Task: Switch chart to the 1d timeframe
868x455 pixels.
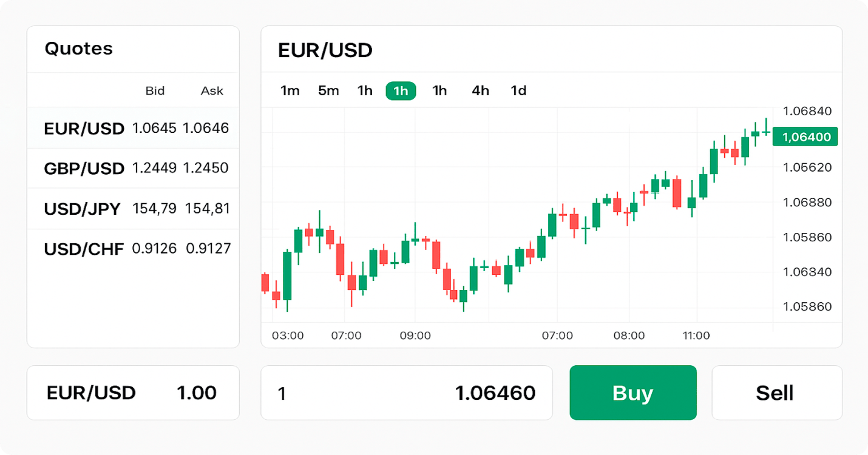Action: (518, 90)
